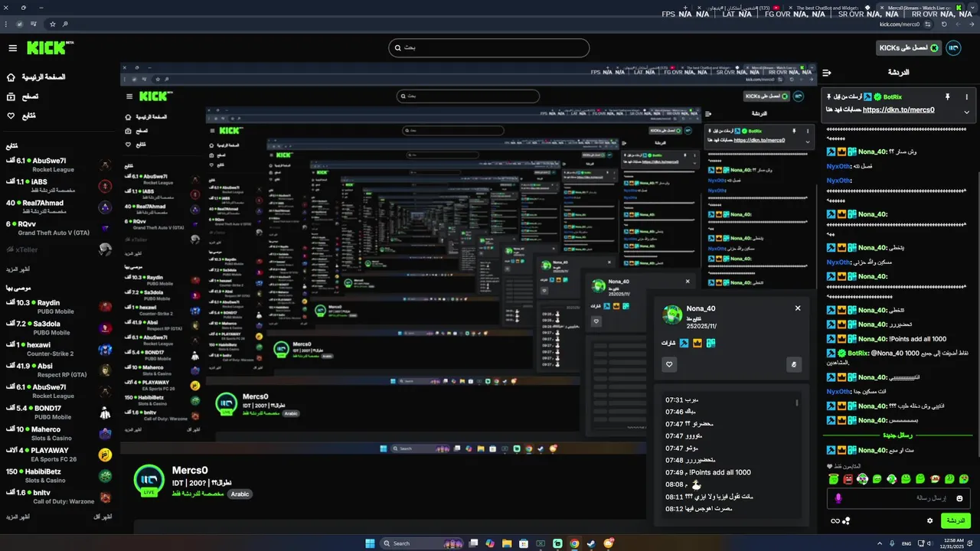Image resolution: width=980 pixels, height=551 pixels.
Task: Open Steam from the Windows taskbar
Action: point(591,543)
